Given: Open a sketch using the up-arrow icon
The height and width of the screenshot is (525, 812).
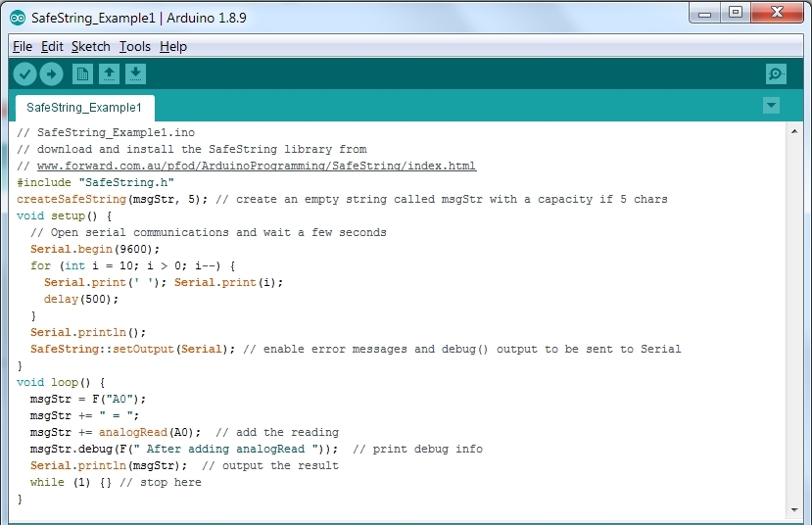Looking at the screenshot, I should coord(109,74).
